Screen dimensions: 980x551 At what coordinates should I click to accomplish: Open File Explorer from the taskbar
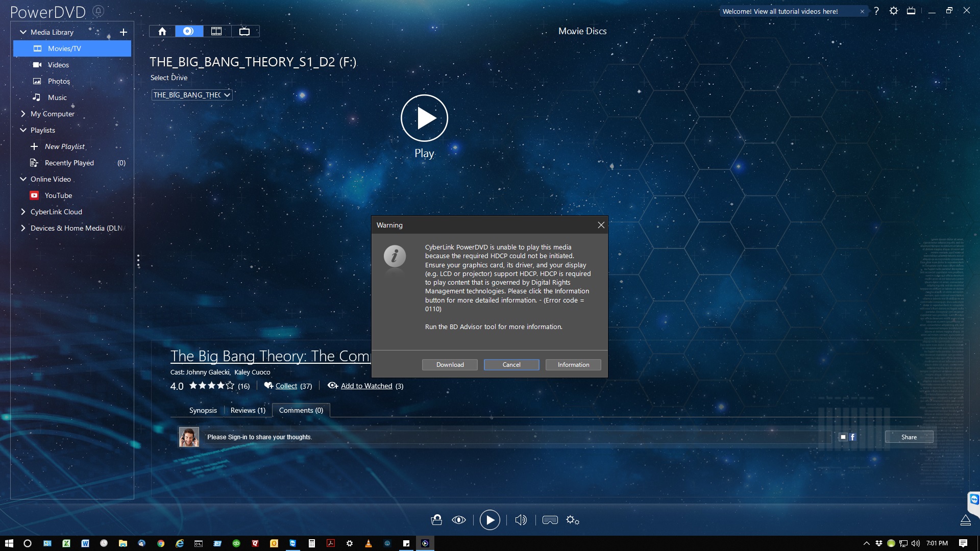pos(123,543)
